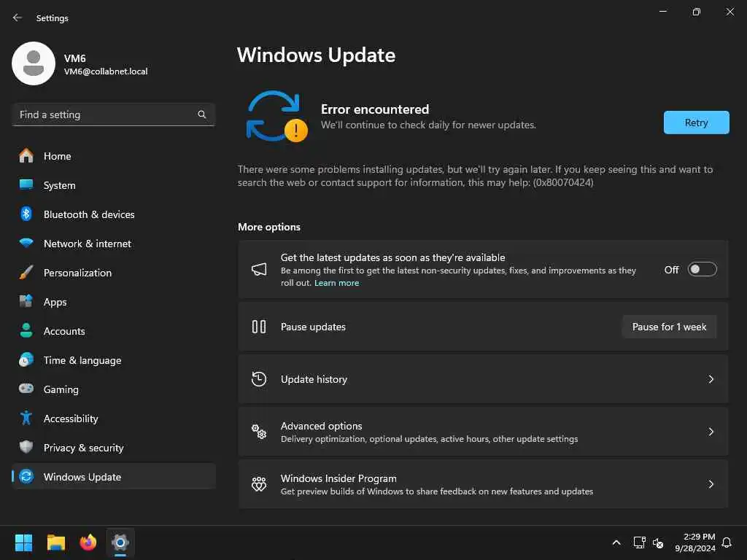Open Home settings page

coord(114,156)
